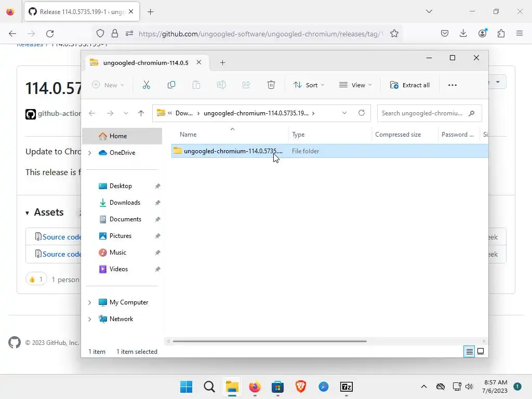Click Explorer back navigation arrow

coord(92,113)
